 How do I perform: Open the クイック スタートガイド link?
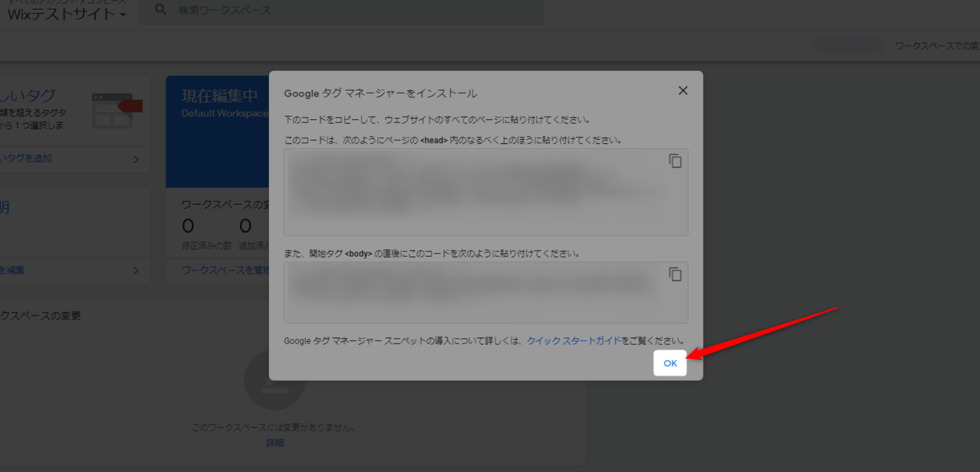[574, 341]
